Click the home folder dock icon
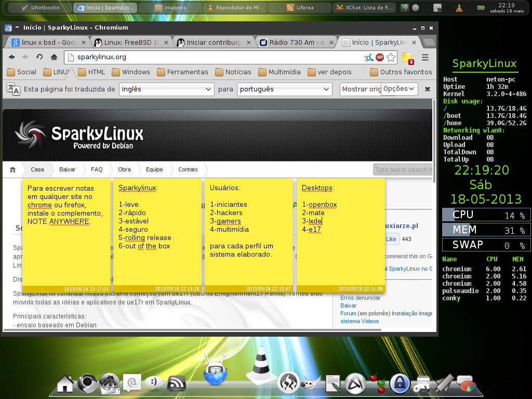532x399 pixels. point(65,383)
